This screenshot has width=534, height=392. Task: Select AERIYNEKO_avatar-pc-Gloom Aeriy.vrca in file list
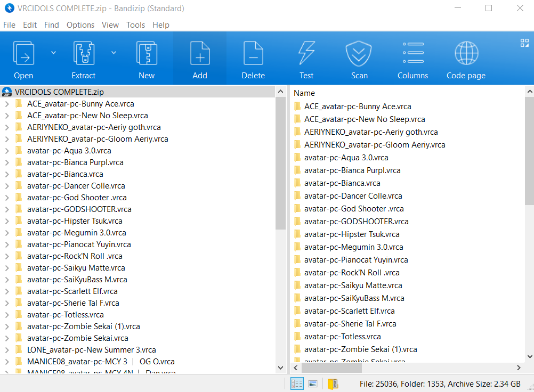[x=375, y=145]
